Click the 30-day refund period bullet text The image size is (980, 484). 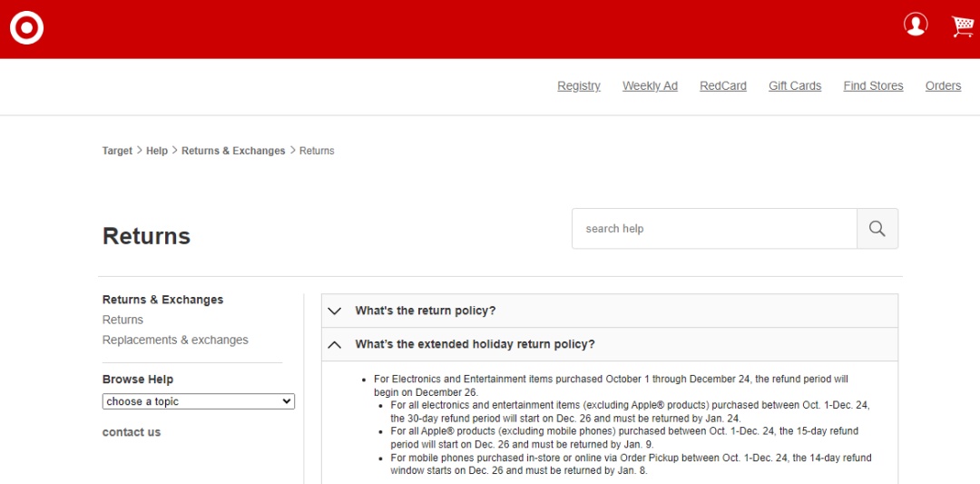pos(630,411)
